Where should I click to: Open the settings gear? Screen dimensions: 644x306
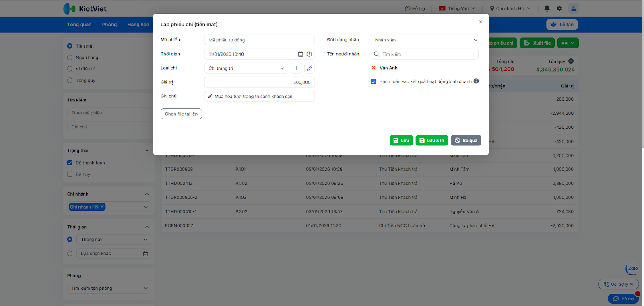point(559,8)
